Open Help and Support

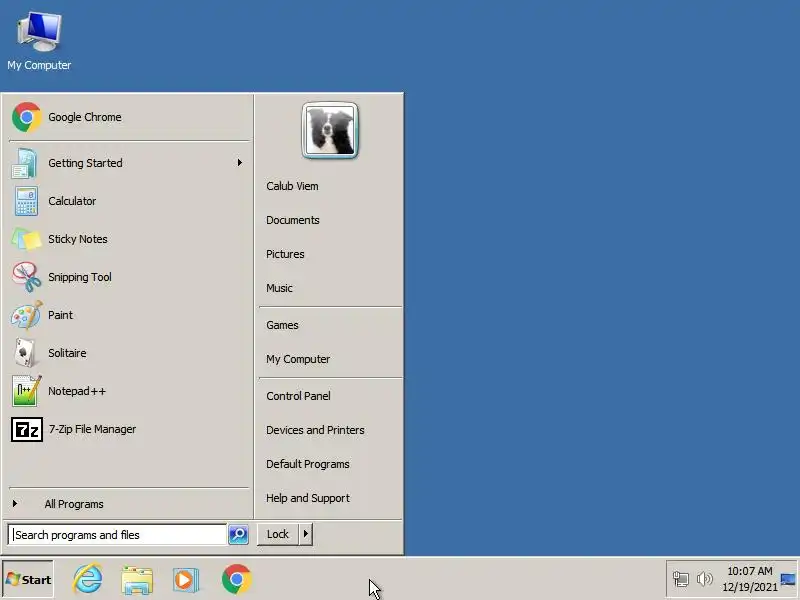(308, 498)
